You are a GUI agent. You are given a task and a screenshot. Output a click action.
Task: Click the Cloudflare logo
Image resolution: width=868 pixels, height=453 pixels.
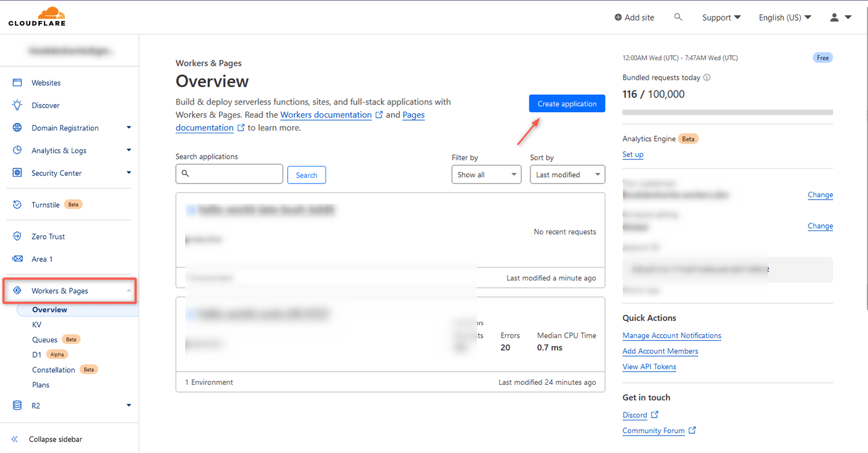[x=36, y=16]
